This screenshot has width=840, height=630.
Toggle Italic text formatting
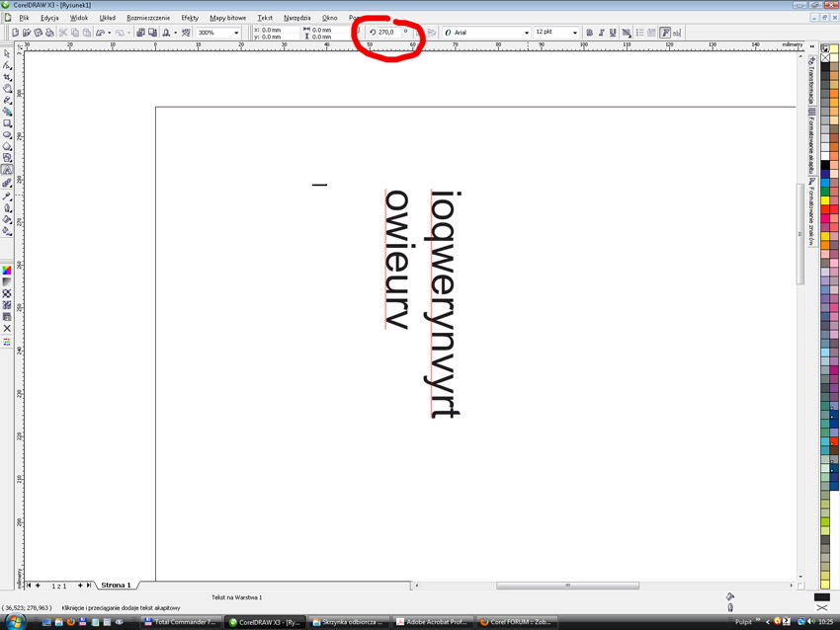tap(602, 33)
